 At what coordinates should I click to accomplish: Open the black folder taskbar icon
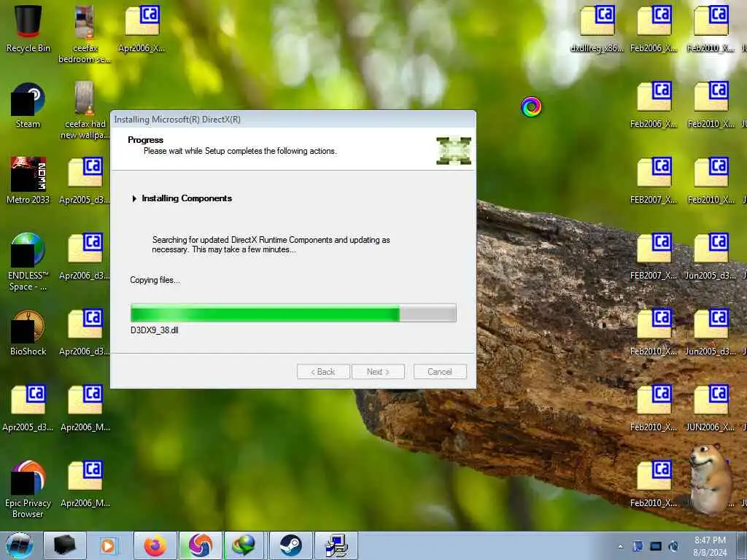pyautogui.click(x=65, y=545)
